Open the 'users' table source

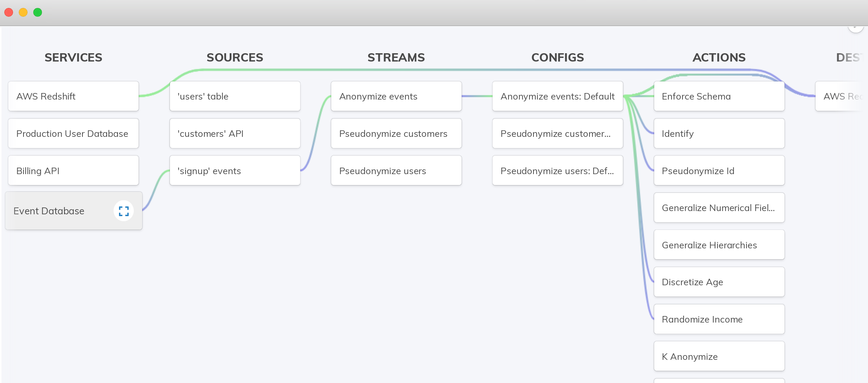[235, 96]
